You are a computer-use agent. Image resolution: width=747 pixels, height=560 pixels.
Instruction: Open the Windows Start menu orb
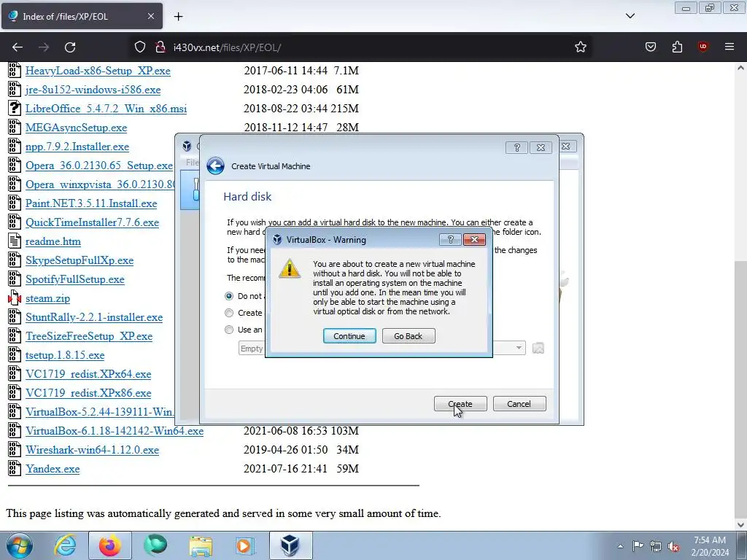[20, 545]
